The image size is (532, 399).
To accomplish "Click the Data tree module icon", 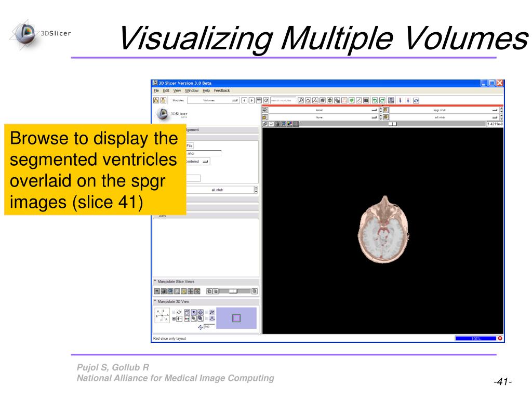I will point(315,100).
